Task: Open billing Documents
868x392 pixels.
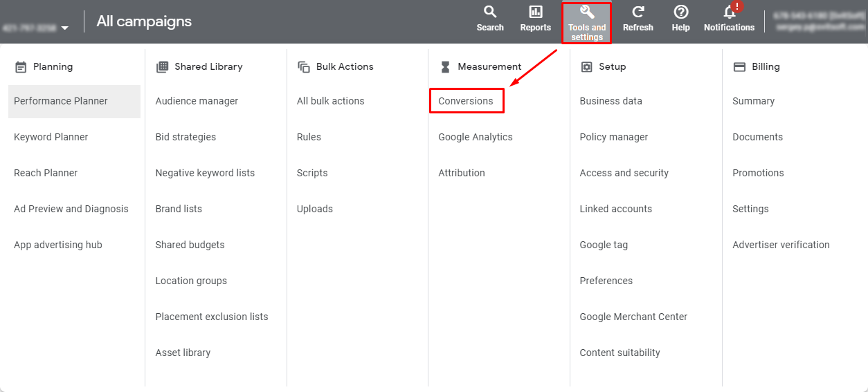Action: click(757, 137)
